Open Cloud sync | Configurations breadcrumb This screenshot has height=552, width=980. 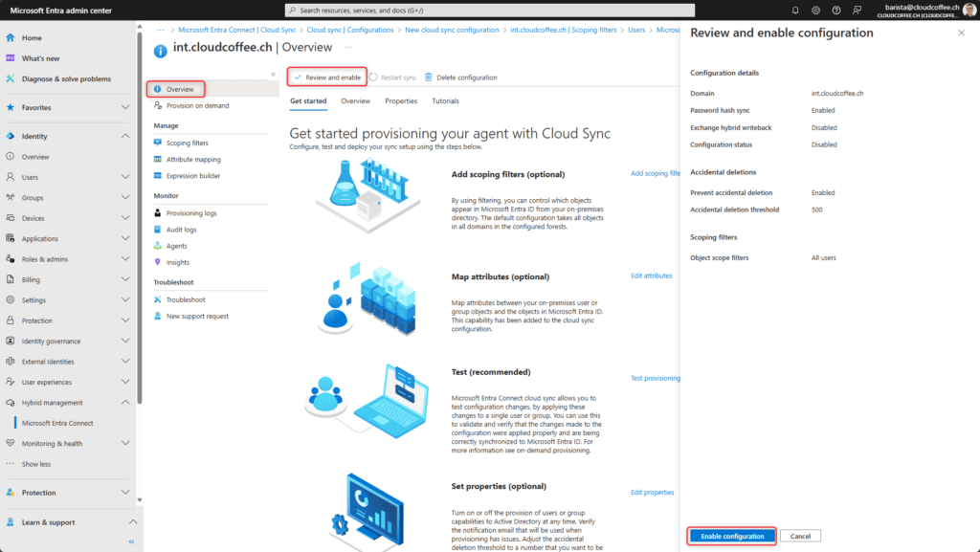click(x=350, y=30)
